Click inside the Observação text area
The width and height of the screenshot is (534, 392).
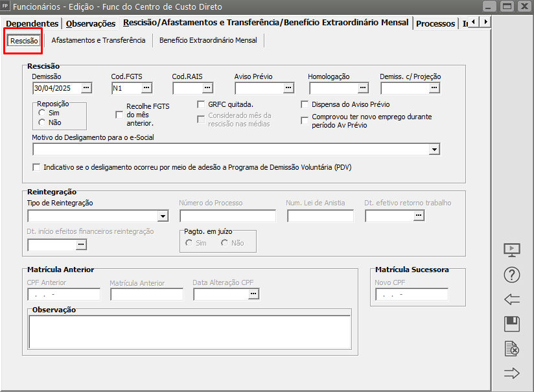189,331
